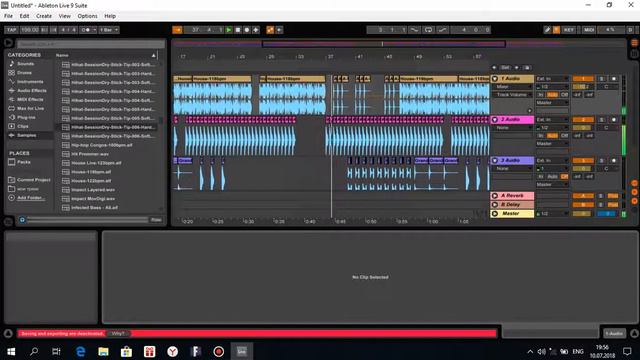Toggle the Key Map Mode switch
The image size is (640, 360).
pos(569,30)
